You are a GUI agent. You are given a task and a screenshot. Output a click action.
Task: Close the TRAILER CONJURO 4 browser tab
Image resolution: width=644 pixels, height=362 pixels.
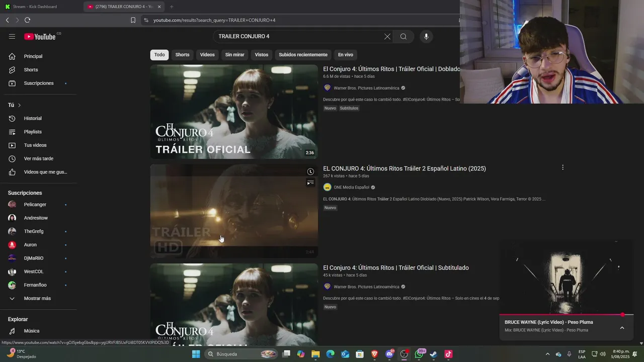(159, 7)
